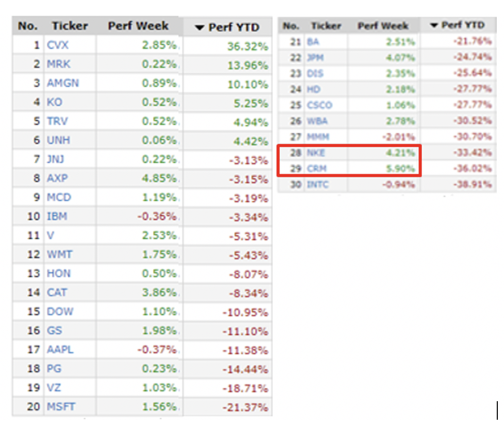This screenshot has height=446, width=504.
Task: Open the MSFT ticker link
Action: [61, 406]
